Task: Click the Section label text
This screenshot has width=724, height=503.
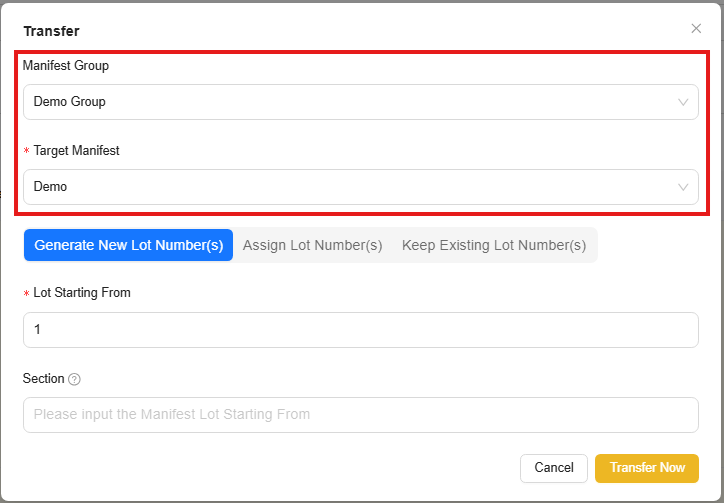Action: tap(43, 379)
